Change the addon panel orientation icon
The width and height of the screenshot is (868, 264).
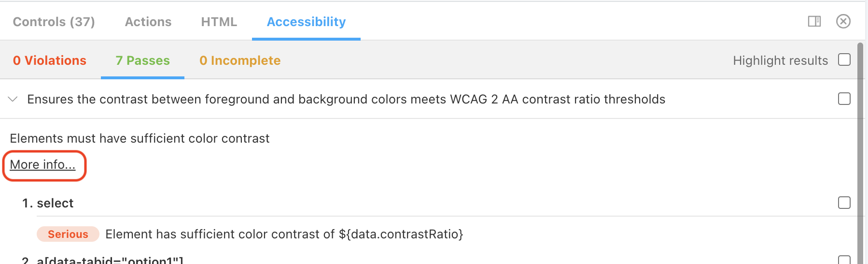click(814, 21)
